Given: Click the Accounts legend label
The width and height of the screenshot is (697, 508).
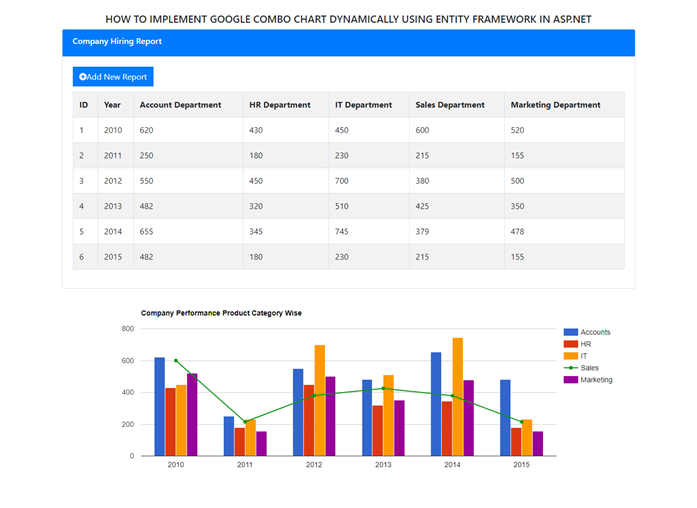Looking at the screenshot, I should coord(595,332).
